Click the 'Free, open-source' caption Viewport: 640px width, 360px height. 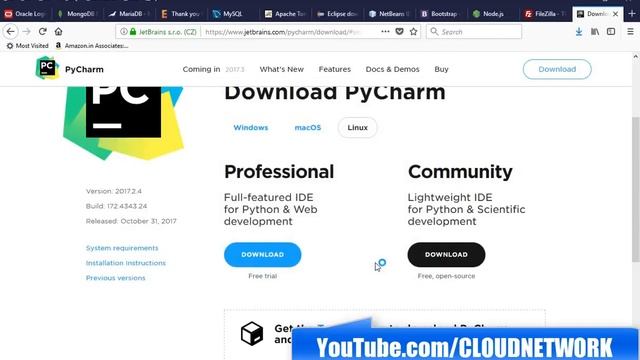tap(446, 276)
